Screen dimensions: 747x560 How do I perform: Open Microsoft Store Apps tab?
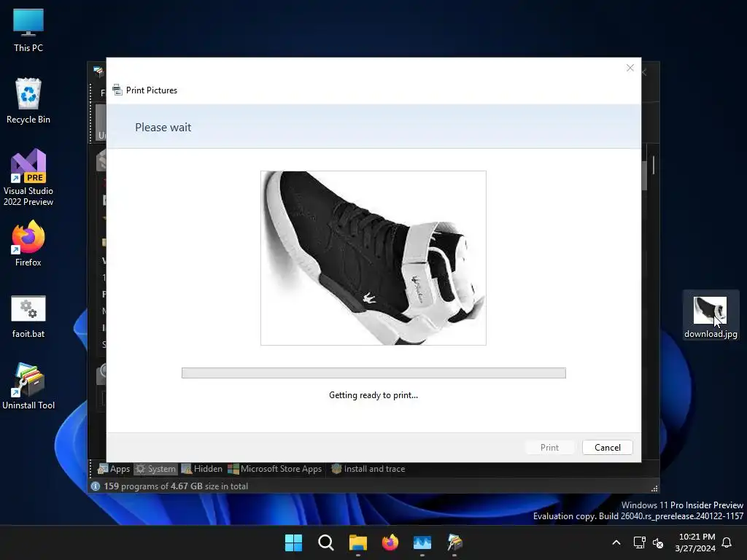[x=275, y=469]
